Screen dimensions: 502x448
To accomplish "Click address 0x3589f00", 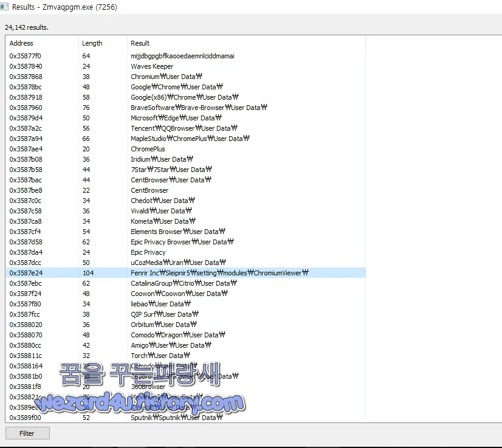I will (x=26, y=418).
